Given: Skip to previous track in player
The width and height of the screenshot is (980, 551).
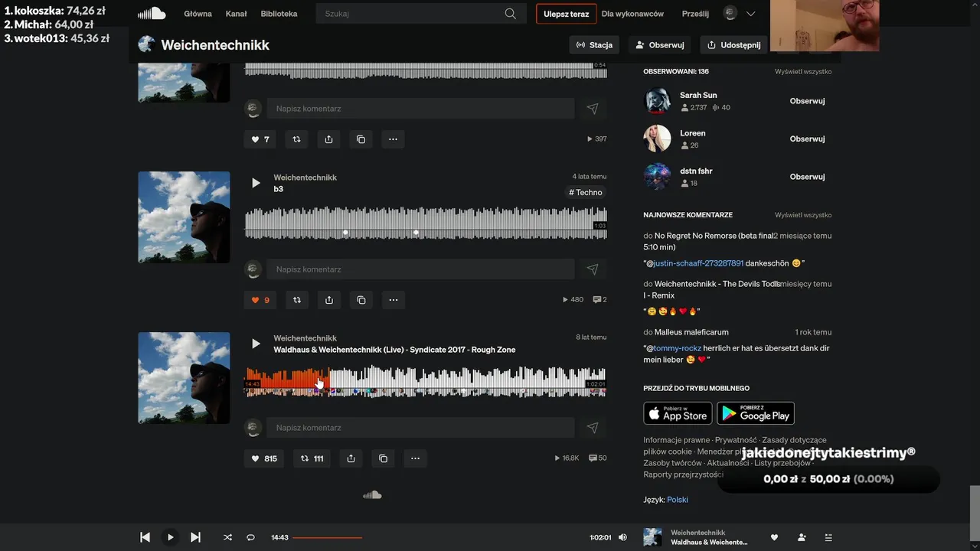Looking at the screenshot, I should (145, 537).
